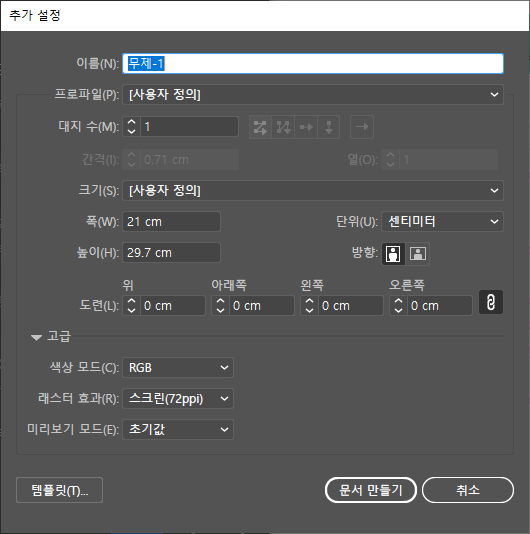Select the arrange by column icon

pyautogui.click(x=329, y=127)
